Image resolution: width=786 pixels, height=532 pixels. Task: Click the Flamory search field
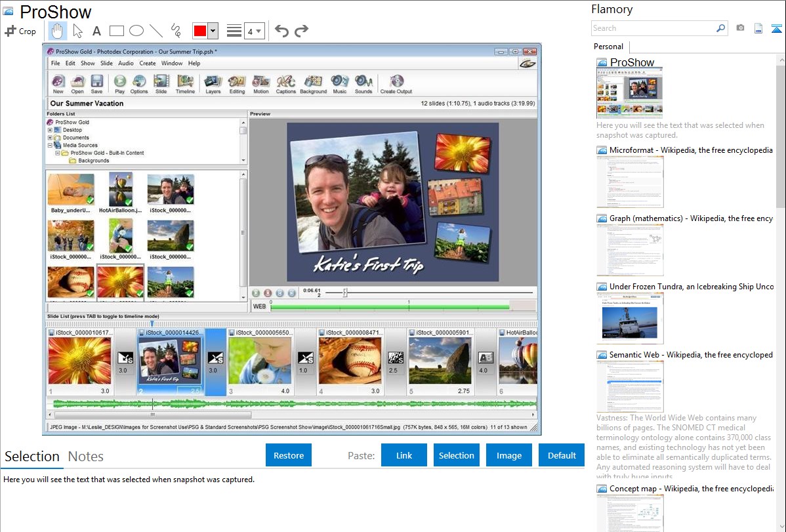(x=653, y=28)
